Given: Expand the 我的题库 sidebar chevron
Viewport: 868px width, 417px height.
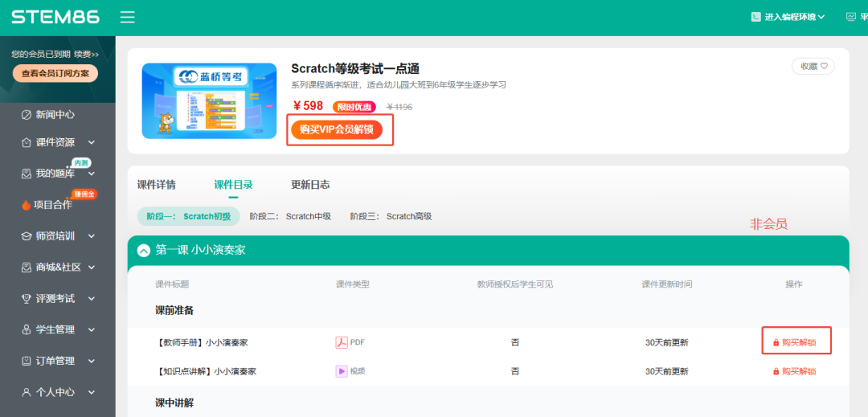Looking at the screenshot, I should 92,174.
